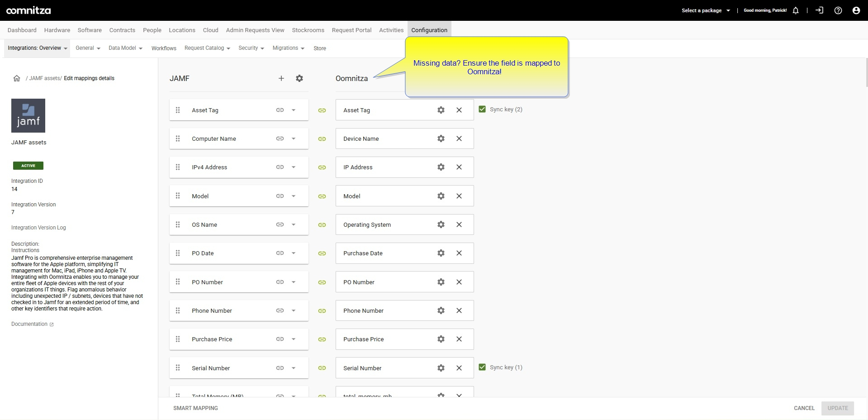Remove the Device Name mapping

coord(459,138)
